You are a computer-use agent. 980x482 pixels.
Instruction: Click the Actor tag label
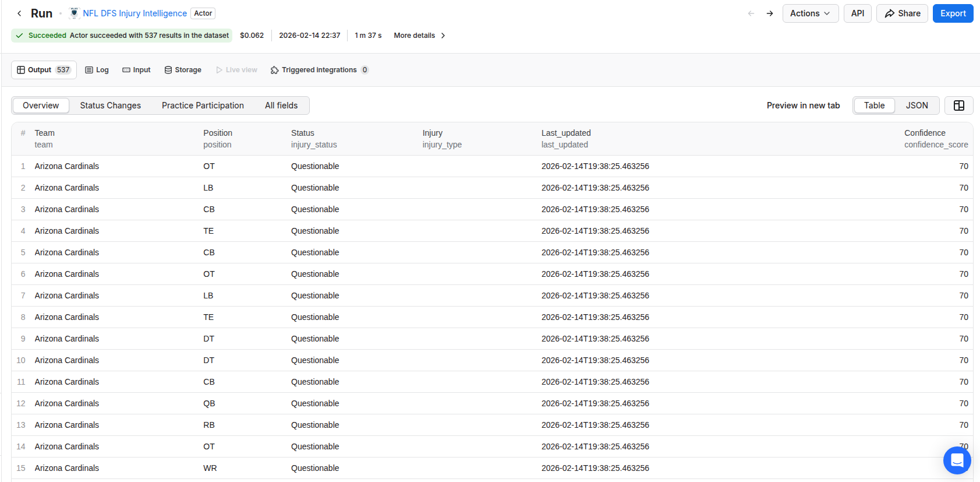203,13
